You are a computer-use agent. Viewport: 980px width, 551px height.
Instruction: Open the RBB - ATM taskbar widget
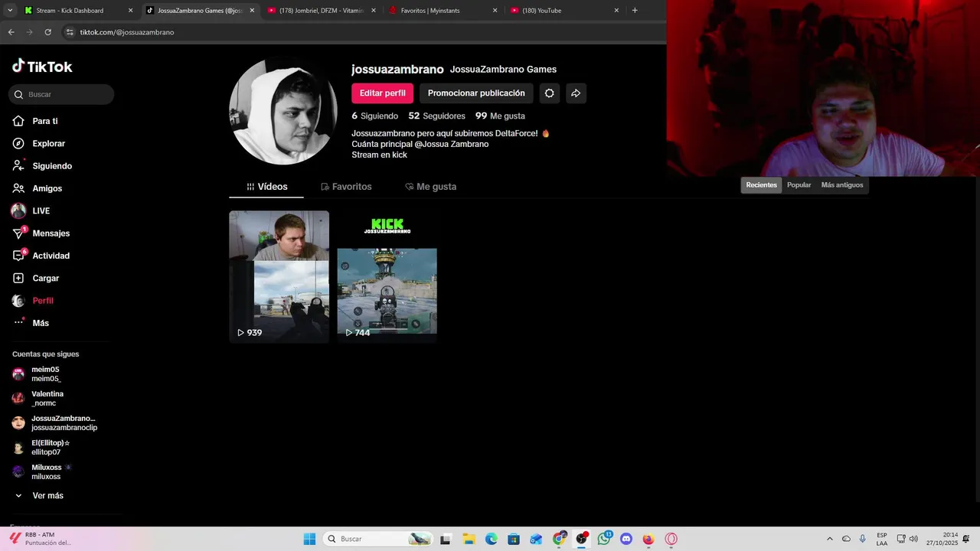coord(42,539)
